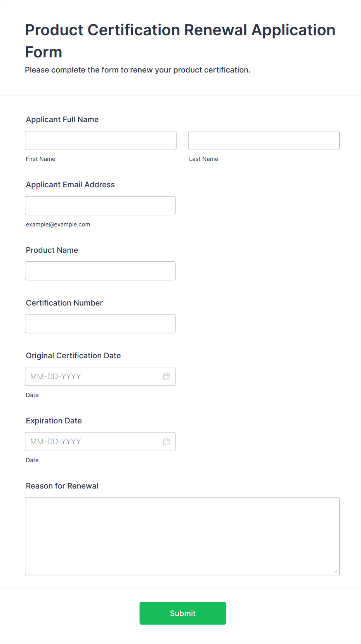This screenshot has width=361, height=644.
Task: Select the Applicant Email Address field
Action: pyautogui.click(x=100, y=205)
